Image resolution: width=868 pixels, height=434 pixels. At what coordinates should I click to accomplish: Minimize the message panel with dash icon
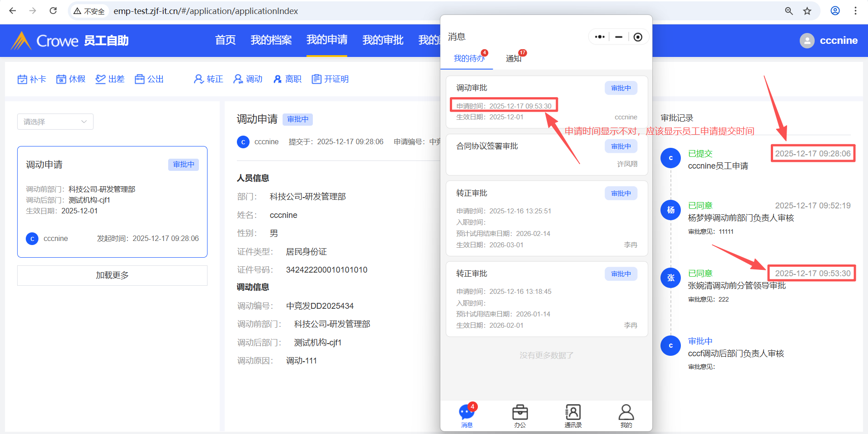619,37
